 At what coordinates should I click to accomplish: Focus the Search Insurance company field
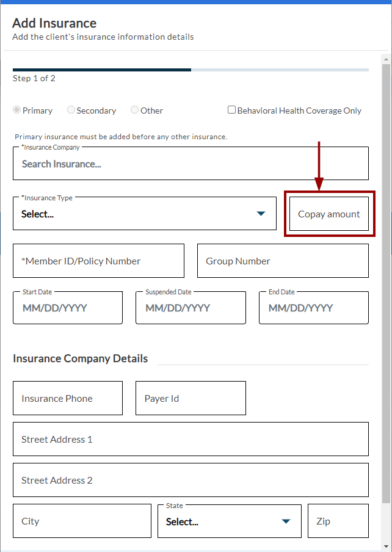coord(191,164)
